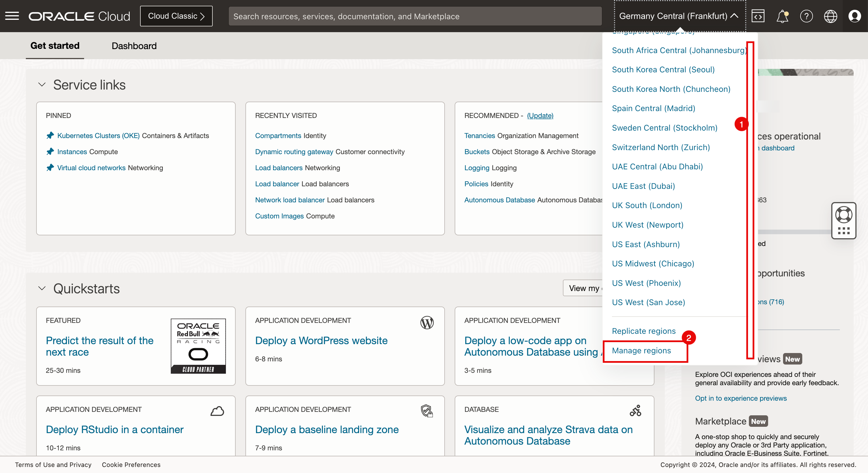
Task: Click the pin icon beside Instances
Action: click(x=50, y=152)
